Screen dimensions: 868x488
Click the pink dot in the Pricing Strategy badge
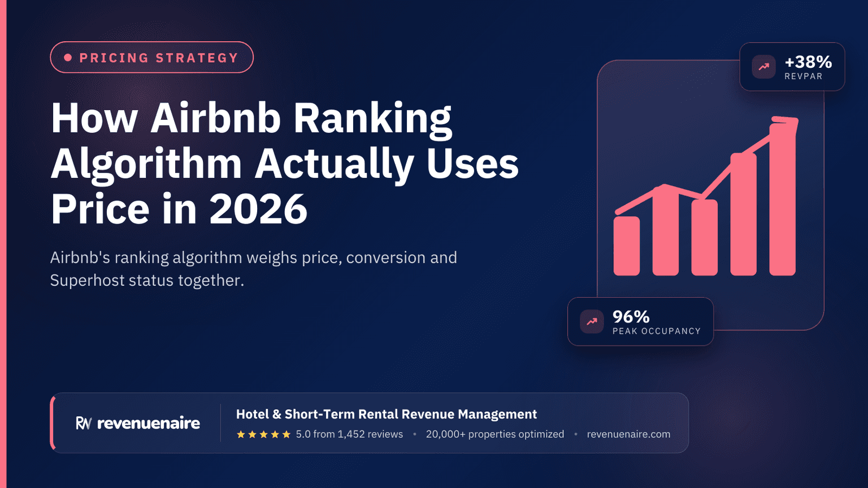68,58
